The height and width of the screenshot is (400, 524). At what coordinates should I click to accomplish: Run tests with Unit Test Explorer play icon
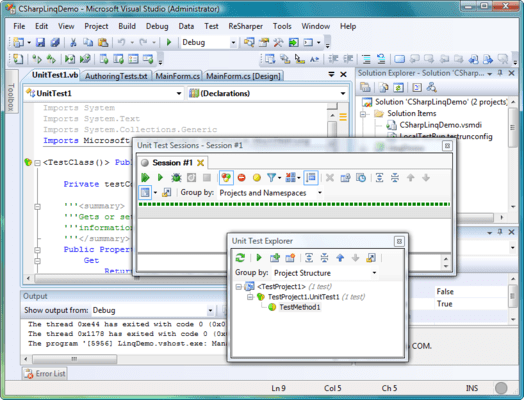tap(259, 258)
